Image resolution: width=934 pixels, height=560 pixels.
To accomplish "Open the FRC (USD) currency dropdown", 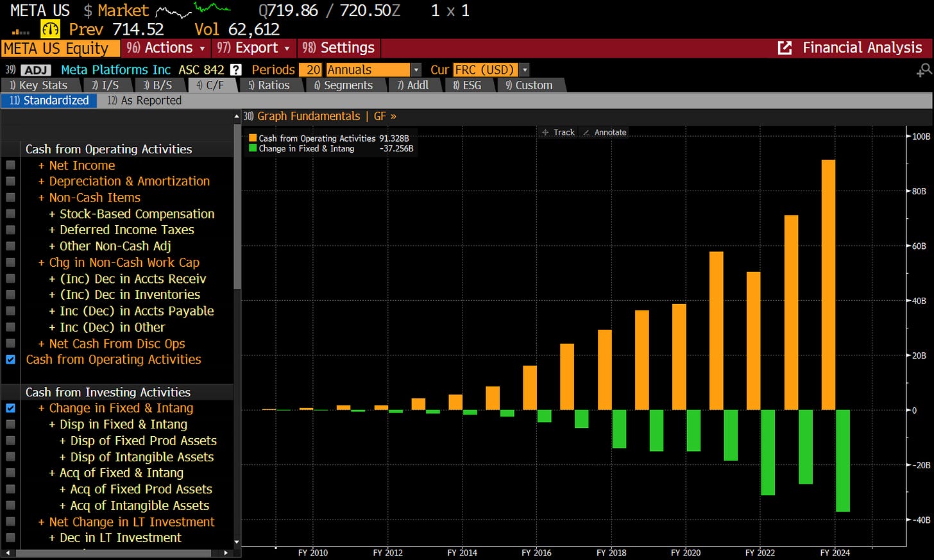I will coord(525,70).
